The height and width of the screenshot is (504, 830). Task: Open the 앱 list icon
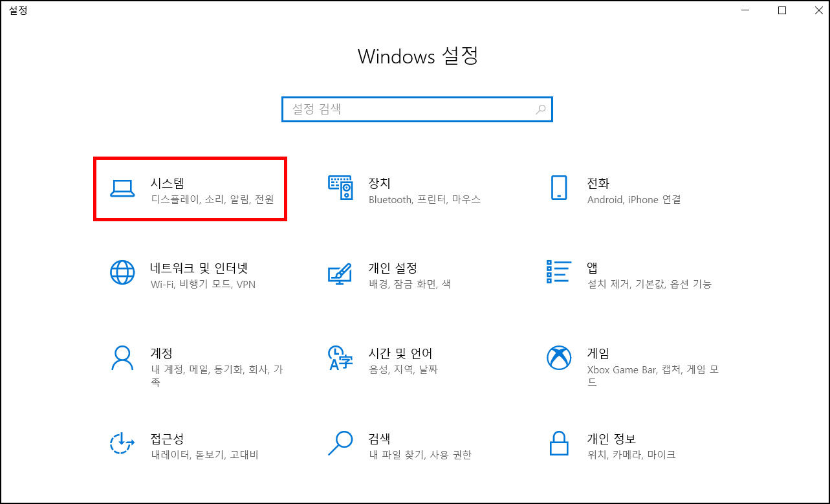pyautogui.click(x=559, y=272)
